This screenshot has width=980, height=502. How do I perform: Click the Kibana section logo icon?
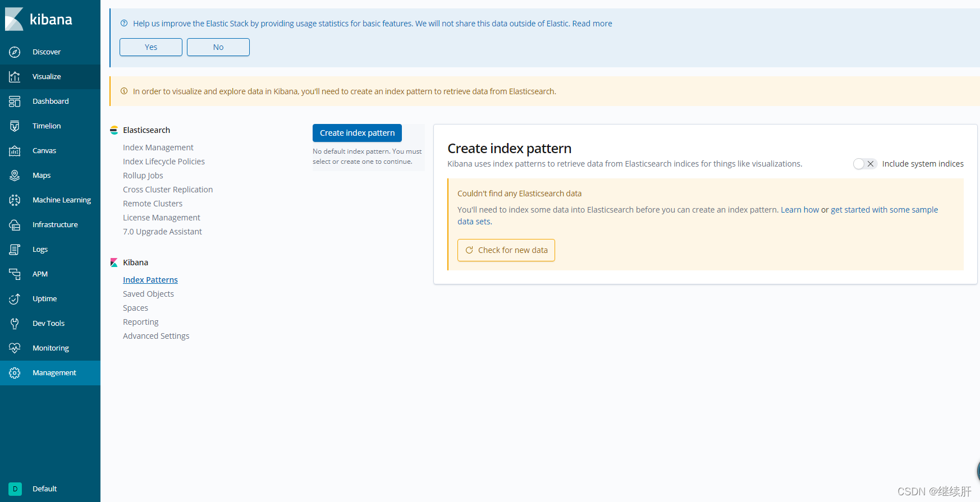point(114,262)
